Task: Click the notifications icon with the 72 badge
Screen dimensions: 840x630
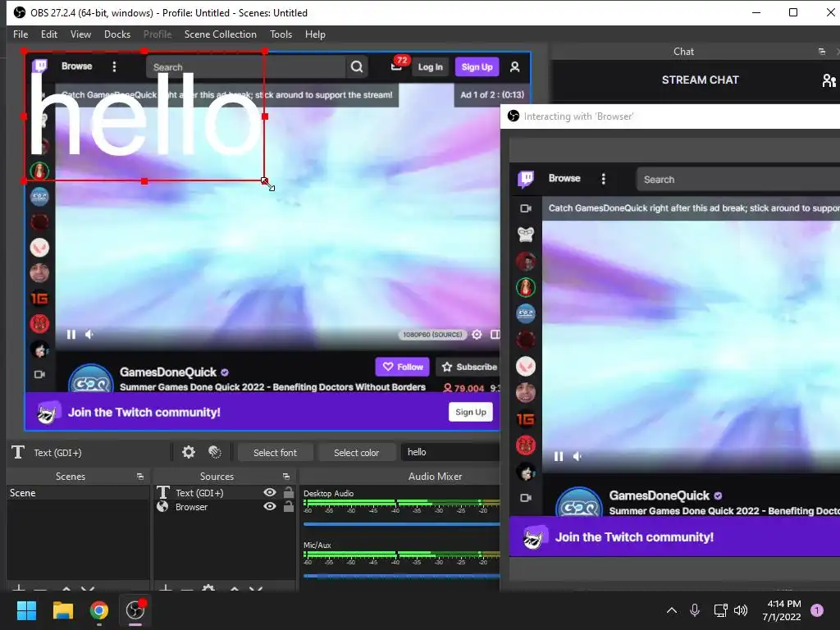Action: click(397, 66)
